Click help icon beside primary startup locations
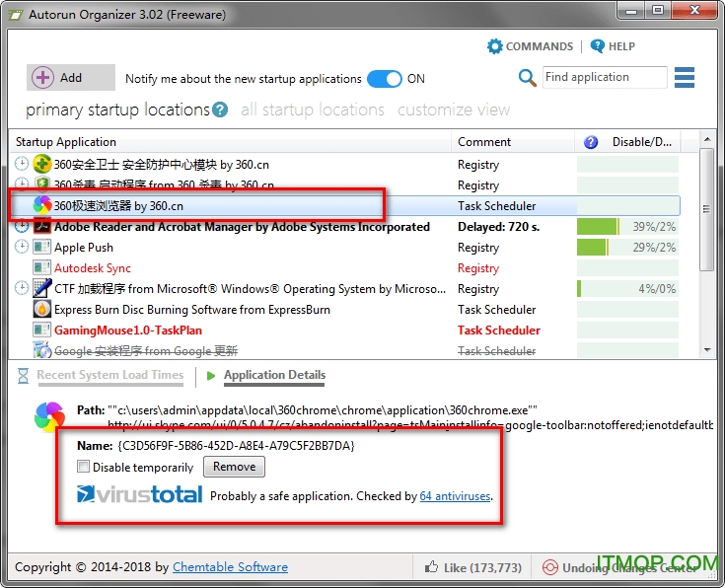 click(220, 110)
